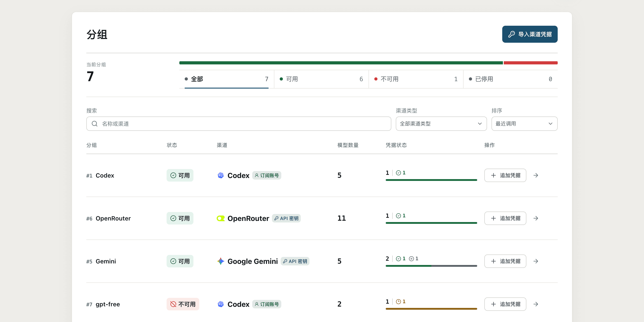Click the group name "#1 Codex"

[x=100, y=176]
